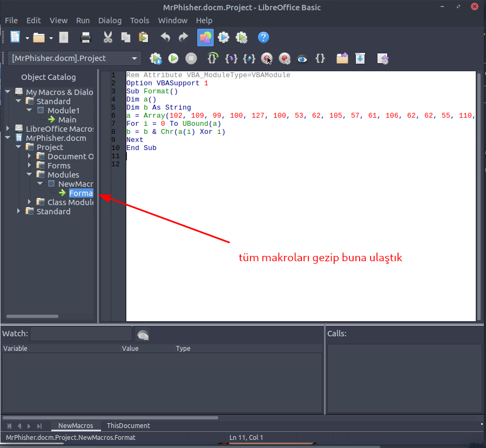
Task: Click the Cut scissors icon
Action: [107, 37]
